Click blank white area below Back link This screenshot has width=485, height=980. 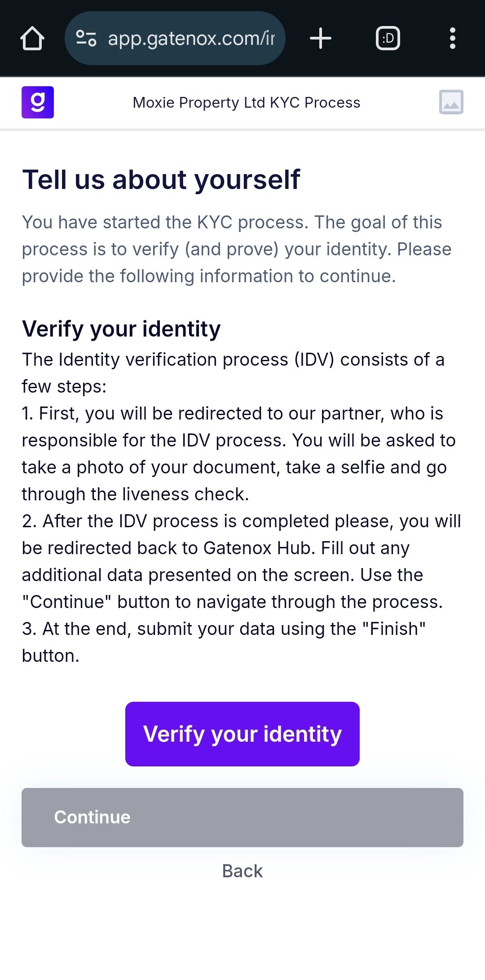pos(242,933)
